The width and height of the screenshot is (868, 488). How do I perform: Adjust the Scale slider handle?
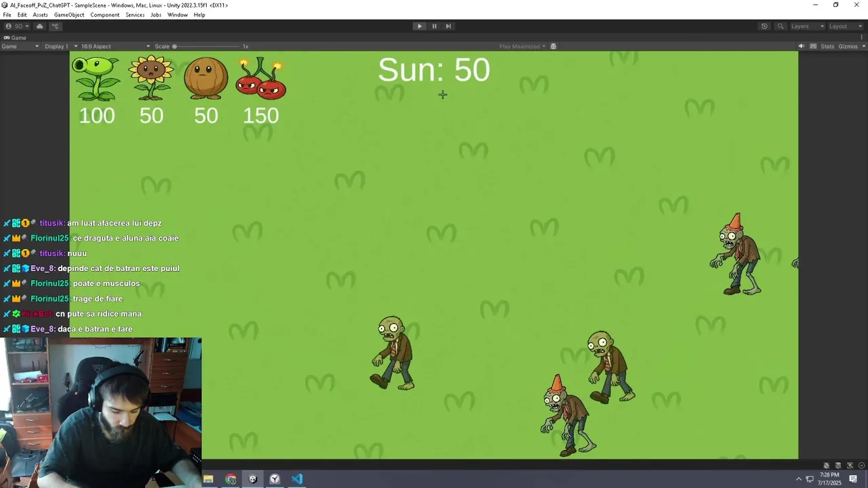174,46
